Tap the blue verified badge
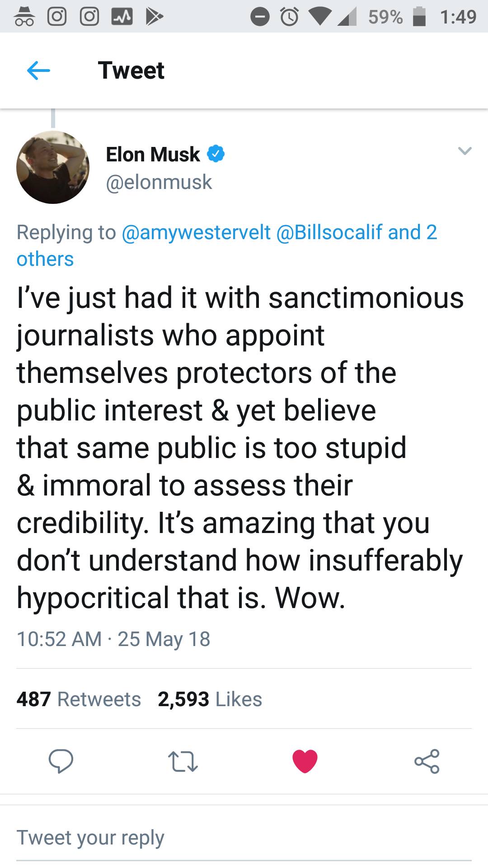 click(216, 154)
